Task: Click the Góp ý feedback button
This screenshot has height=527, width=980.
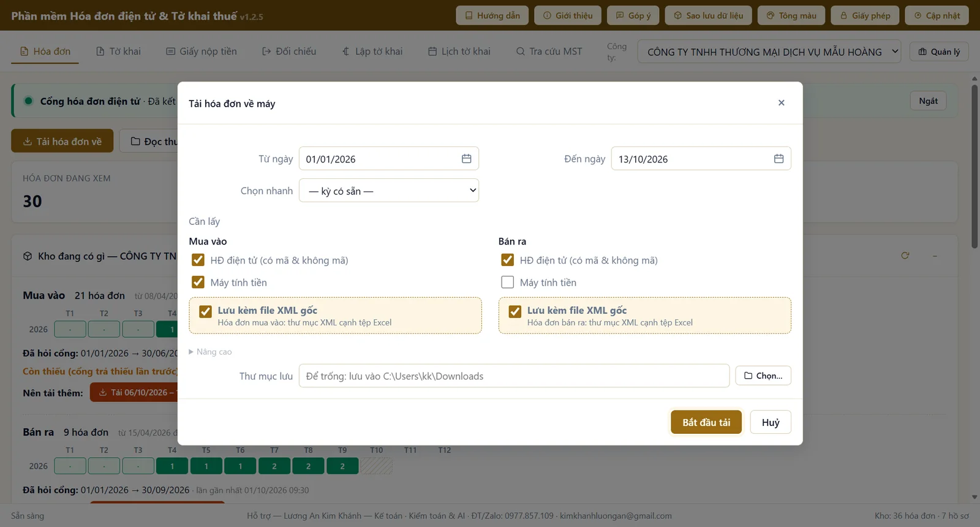Action: coord(633,15)
